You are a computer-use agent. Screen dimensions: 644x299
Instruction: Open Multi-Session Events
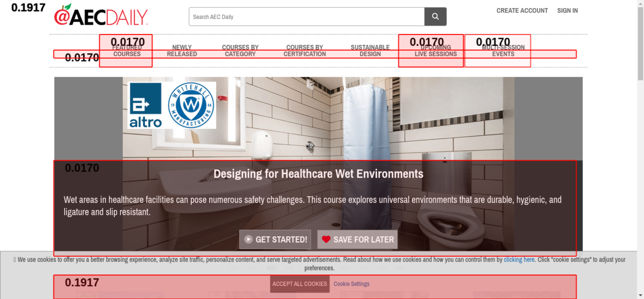click(503, 51)
